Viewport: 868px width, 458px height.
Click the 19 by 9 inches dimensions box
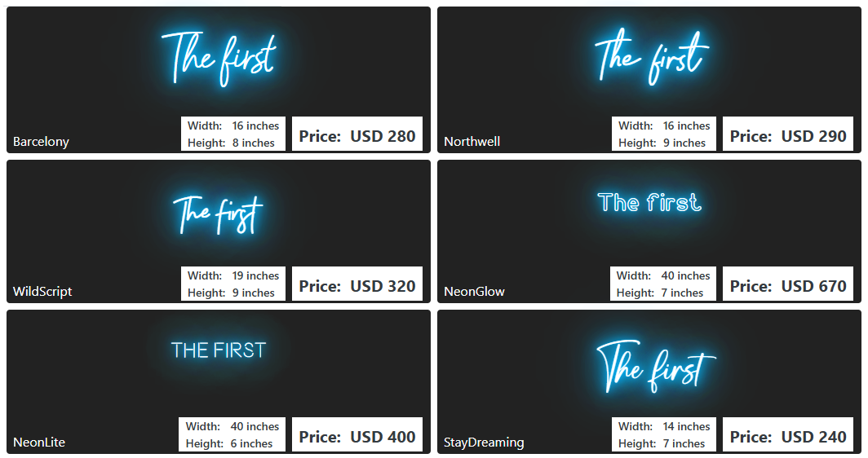[x=233, y=284]
